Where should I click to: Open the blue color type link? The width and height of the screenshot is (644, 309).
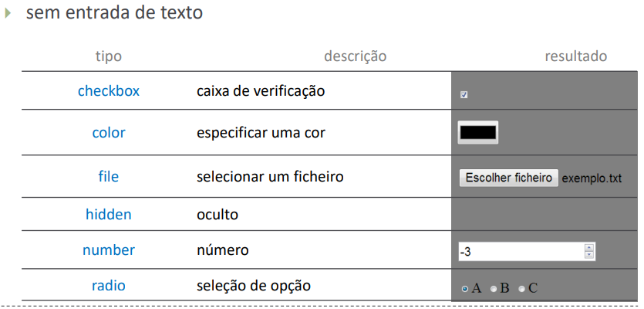pos(109,132)
